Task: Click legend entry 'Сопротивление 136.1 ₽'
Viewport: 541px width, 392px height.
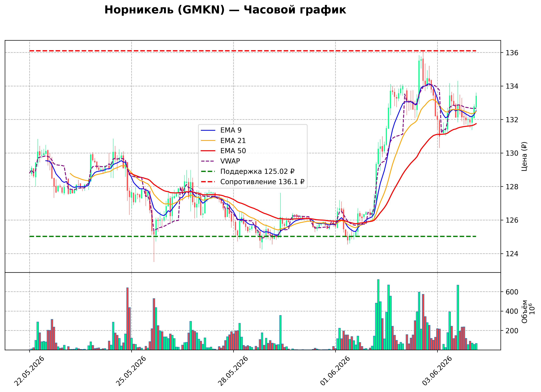Action: pyautogui.click(x=262, y=182)
